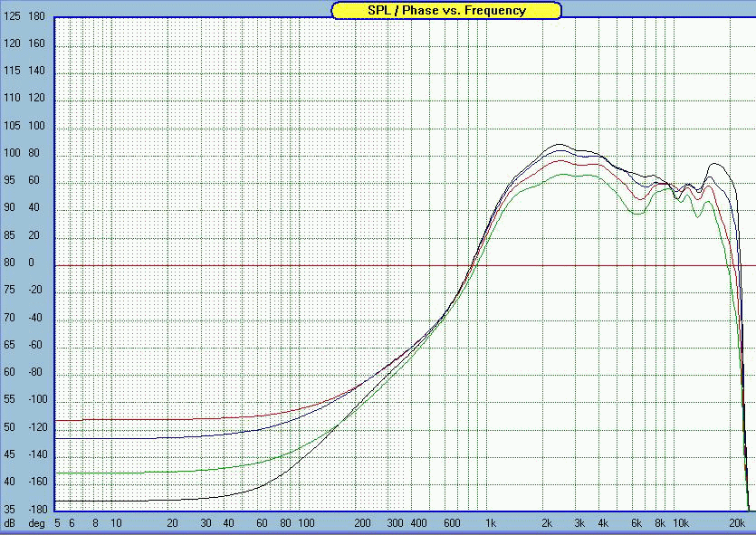Click the '70' label on the dB scale
The image size is (756, 535).
[10, 317]
